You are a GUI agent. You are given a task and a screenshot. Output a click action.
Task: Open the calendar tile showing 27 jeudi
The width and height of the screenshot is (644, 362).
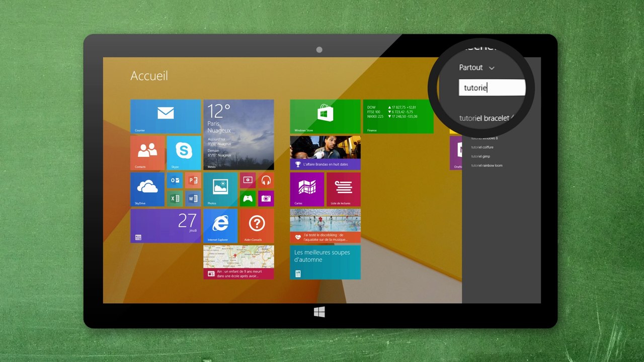(166, 226)
